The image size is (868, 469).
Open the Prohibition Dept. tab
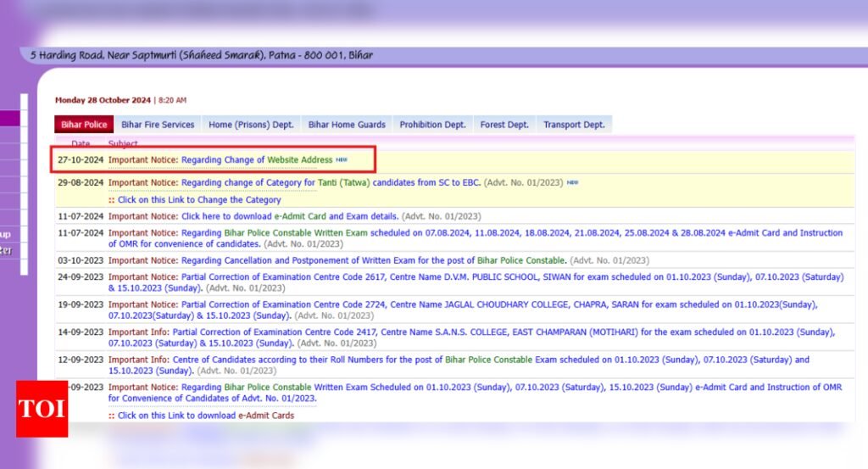(x=433, y=125)
